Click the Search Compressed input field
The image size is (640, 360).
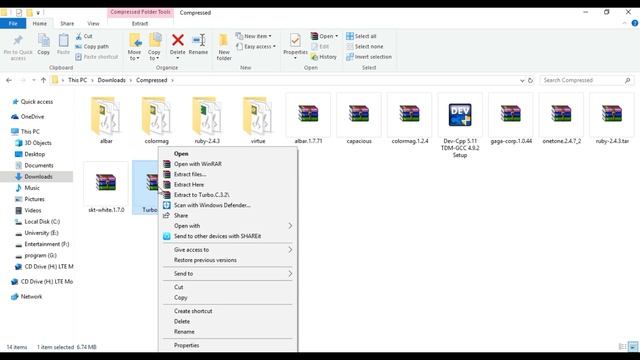[x=587, y=80]
